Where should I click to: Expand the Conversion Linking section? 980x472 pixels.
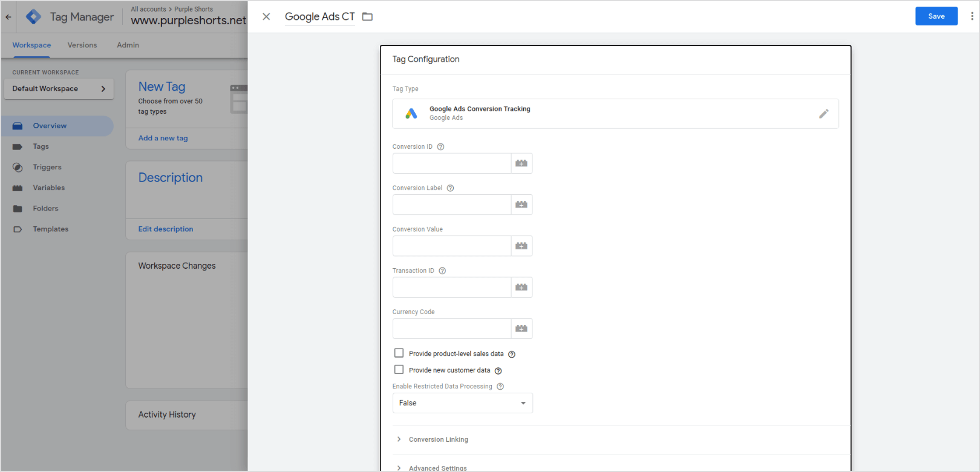(x=438, y=439)
